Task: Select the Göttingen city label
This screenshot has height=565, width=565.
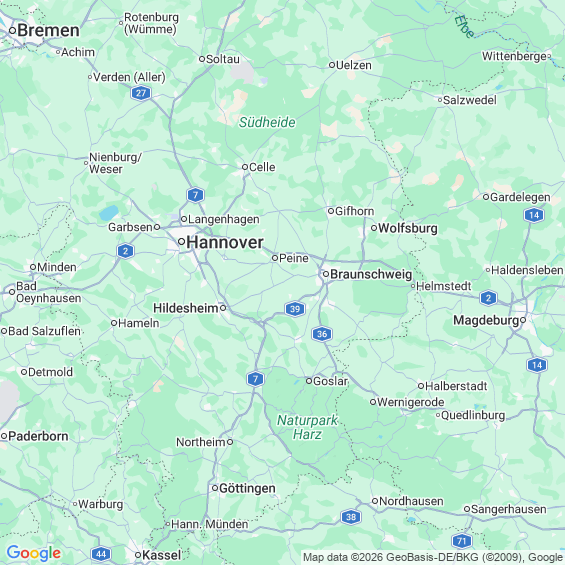Action: (x=247, y=489)
